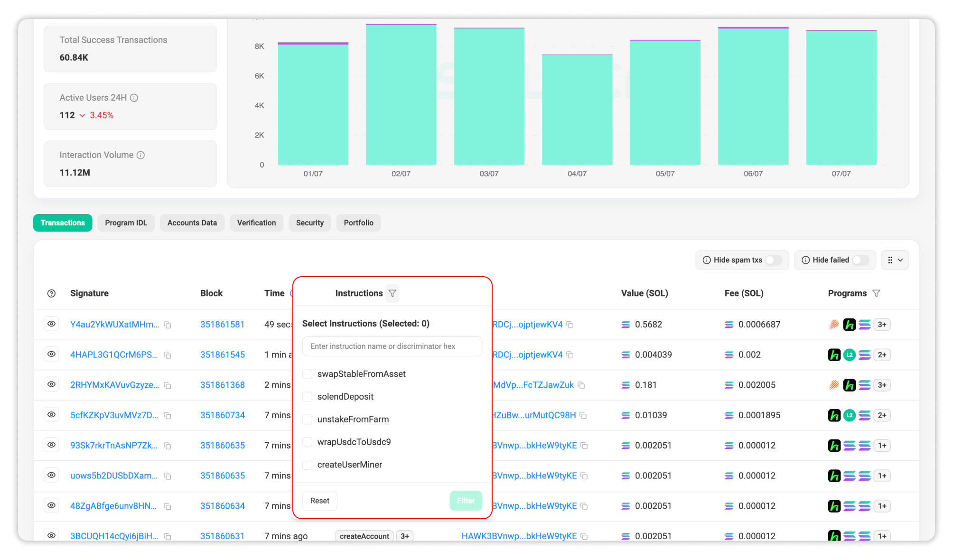953x560 pixels.
Task: Click the Instructions filter funnel icon
Action: [392, 293]
